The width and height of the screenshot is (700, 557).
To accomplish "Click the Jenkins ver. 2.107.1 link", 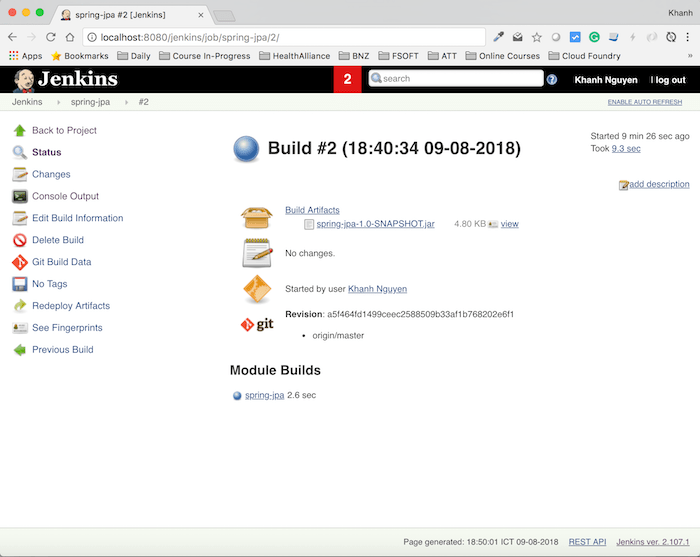I will pyautogui.click(x=653, y=542).
